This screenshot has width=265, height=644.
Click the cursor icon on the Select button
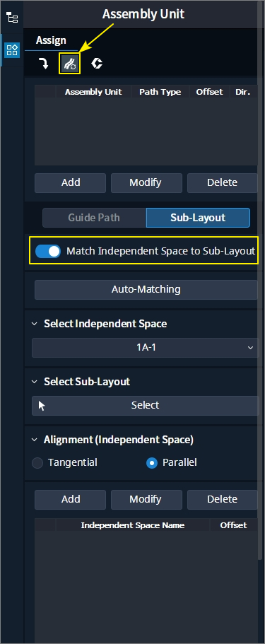coord(42,406)
